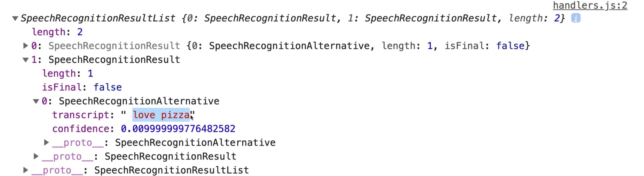This screenshot has width=644, height=176.
Task: Click the isFinal property key
Action: [x=62, y=87]
